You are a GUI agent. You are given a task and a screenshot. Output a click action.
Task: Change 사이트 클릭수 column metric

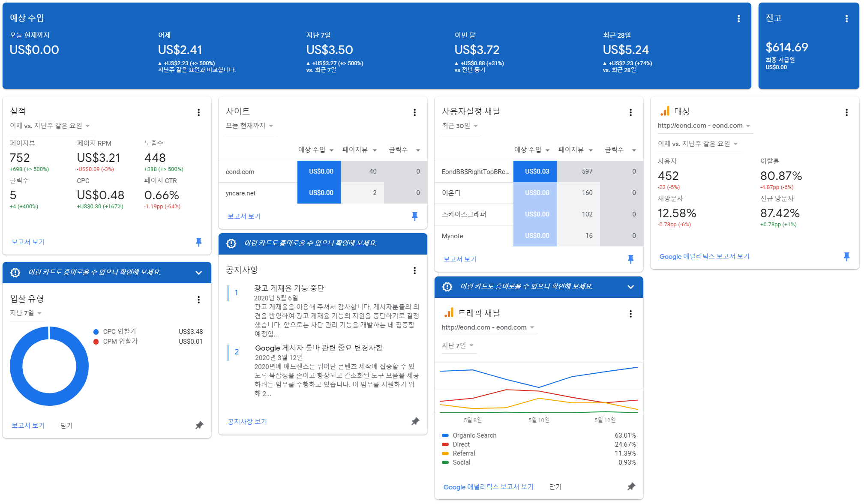click(x=404, y=150)
